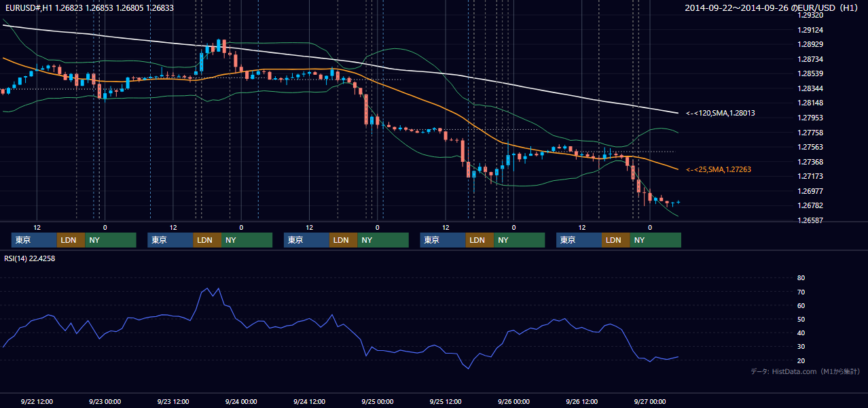Click price axis value 1.26587
868x408 pixels.
tap(810, 220)
